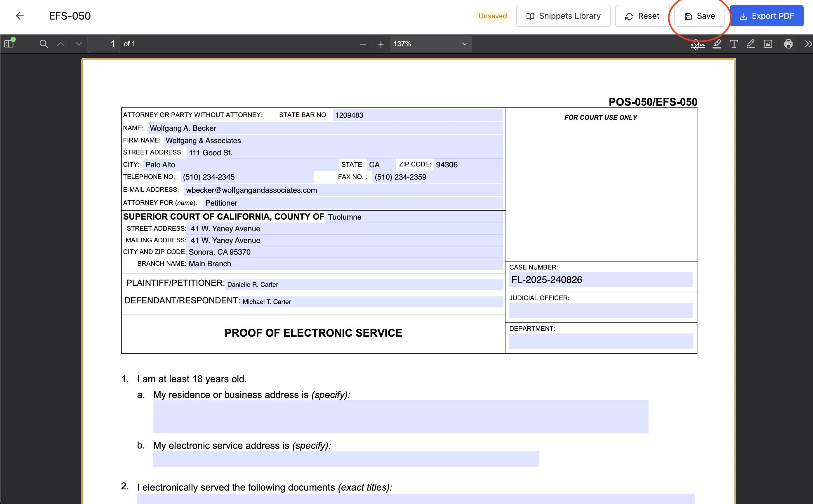Edit City and Zip Code Sonora field
Screen dimensions: 813x504
pos(345,252)
